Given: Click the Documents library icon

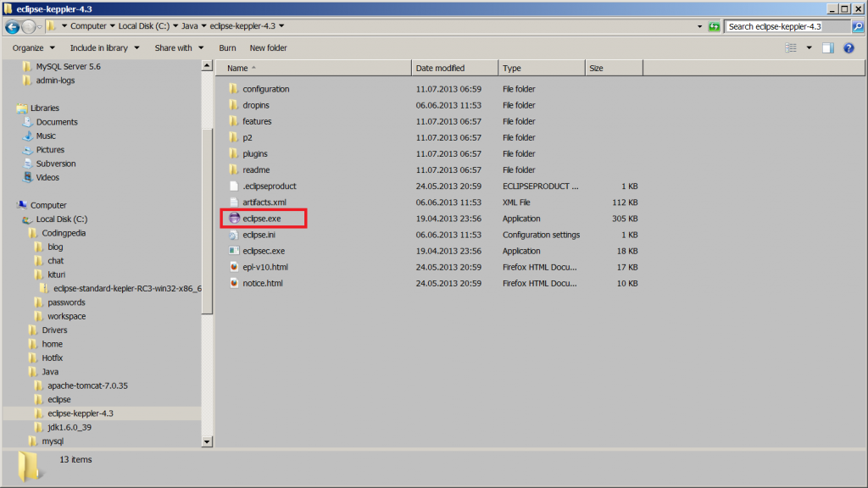Looking at the screenshot, I should [28, 122].
